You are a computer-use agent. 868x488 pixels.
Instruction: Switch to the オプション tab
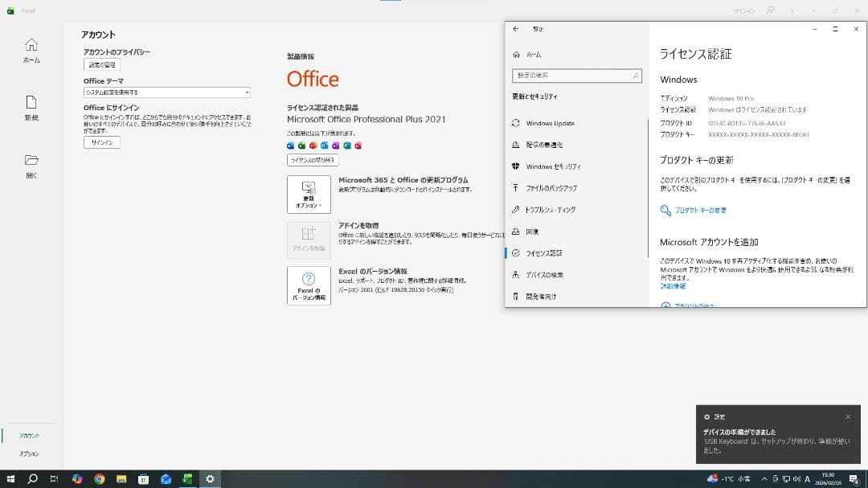[x=28, y=453]
